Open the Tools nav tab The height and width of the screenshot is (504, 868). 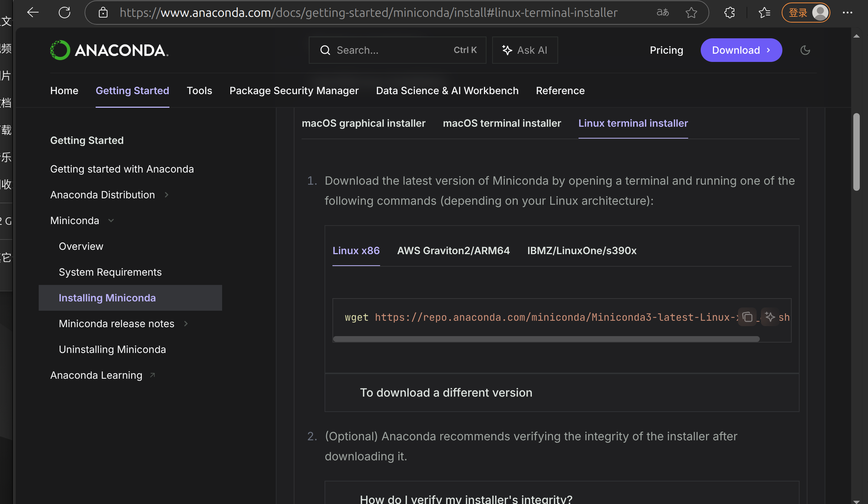(199, 91)
